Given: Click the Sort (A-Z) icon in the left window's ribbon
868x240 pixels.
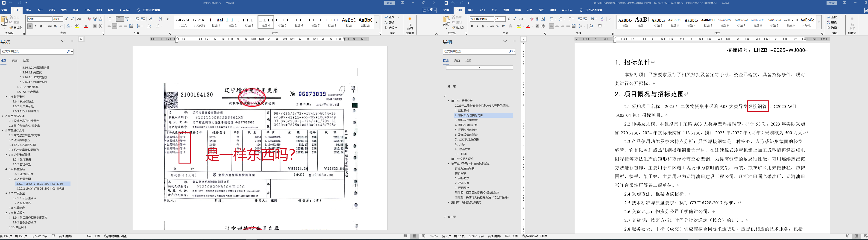Looking at the screenshot, I should [160, 19].
